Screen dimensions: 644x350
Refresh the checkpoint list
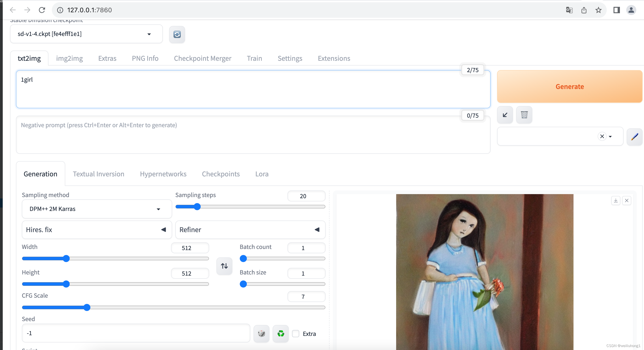point(177,34)
